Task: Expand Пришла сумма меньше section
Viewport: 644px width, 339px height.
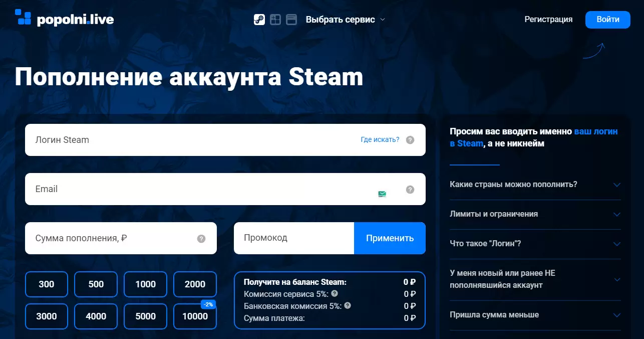Action: click(535, 315)
